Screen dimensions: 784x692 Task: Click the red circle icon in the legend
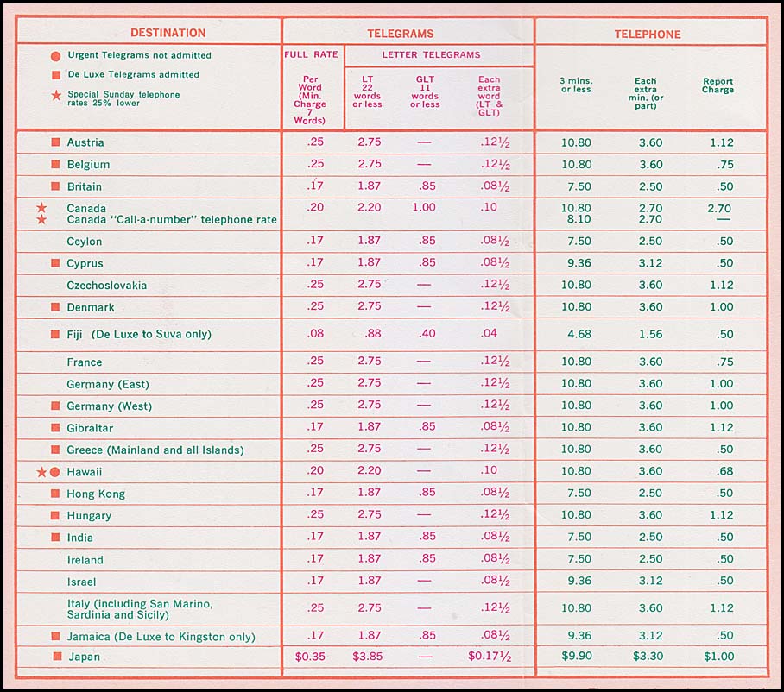tap(56, 56)
